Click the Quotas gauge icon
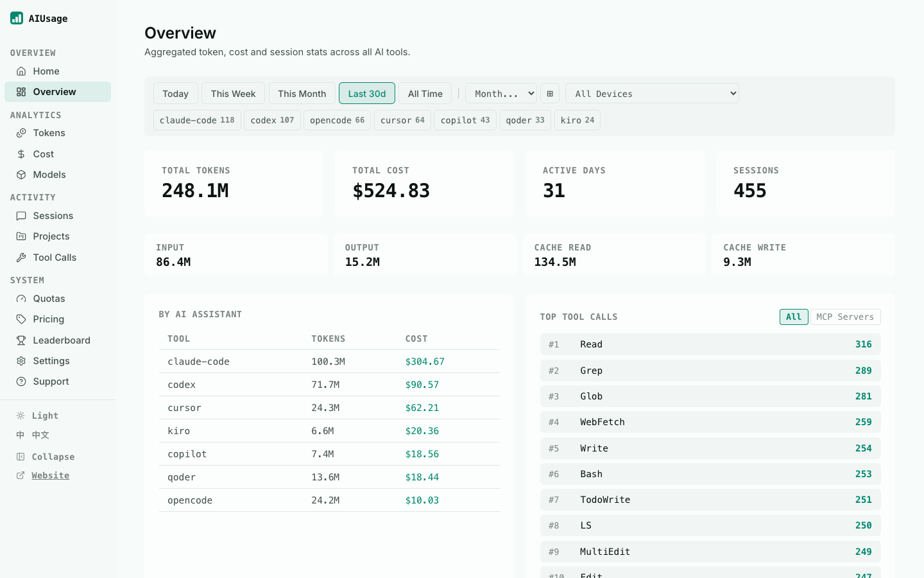This screenshot has height=578, width=924. [x=21, y=299]
